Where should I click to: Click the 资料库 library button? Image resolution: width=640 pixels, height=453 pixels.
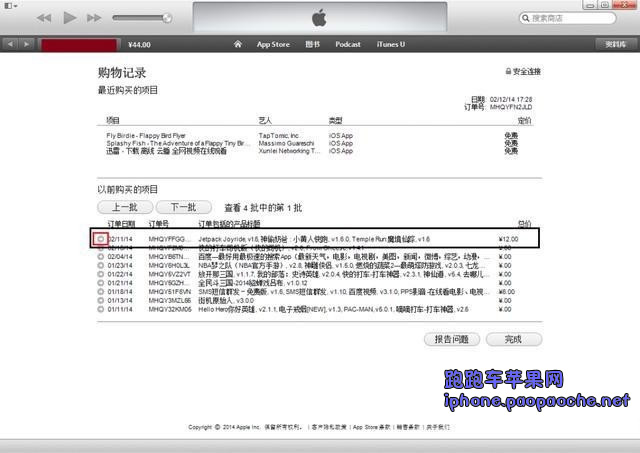pyautogui.click(x=616, y=44)
